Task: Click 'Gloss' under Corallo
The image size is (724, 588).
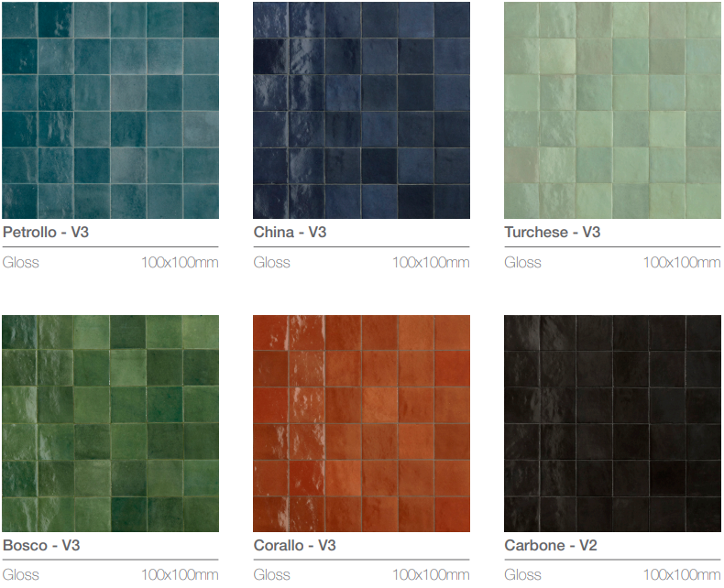Action: coord(272,574)
